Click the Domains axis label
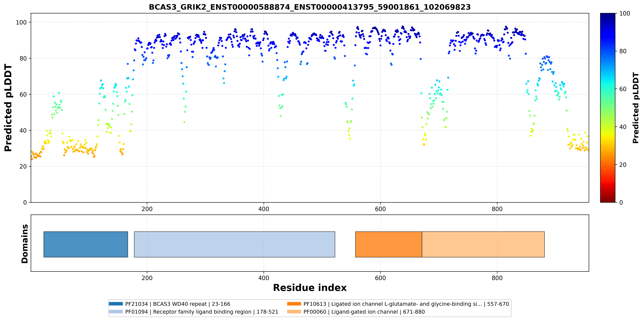The image size is (644, 321). point(24,244)
